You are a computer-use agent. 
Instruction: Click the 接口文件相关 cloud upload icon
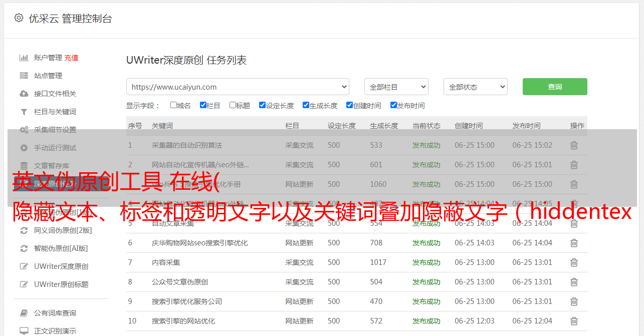pyautogui.click(x=24, y=94)
